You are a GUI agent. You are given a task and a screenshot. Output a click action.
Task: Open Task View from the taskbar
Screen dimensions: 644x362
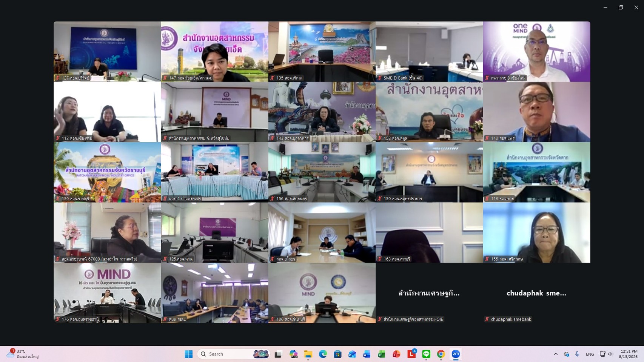pyautogui.click(x=278, y=354)
